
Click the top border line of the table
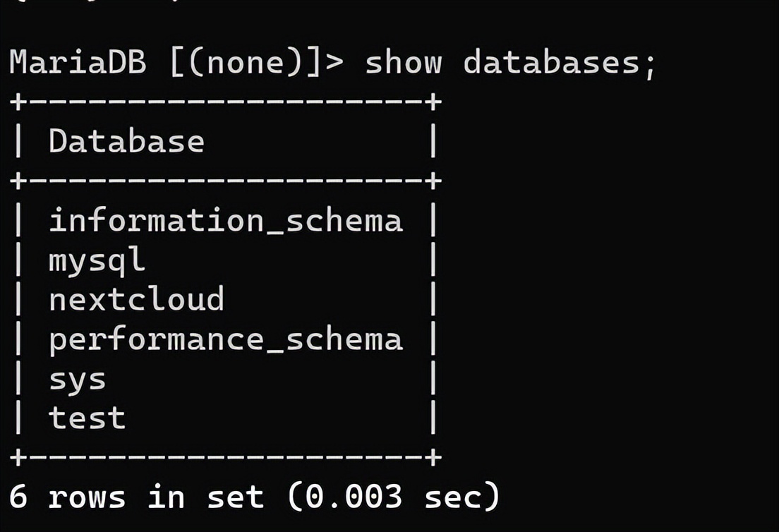coord(225,102)
